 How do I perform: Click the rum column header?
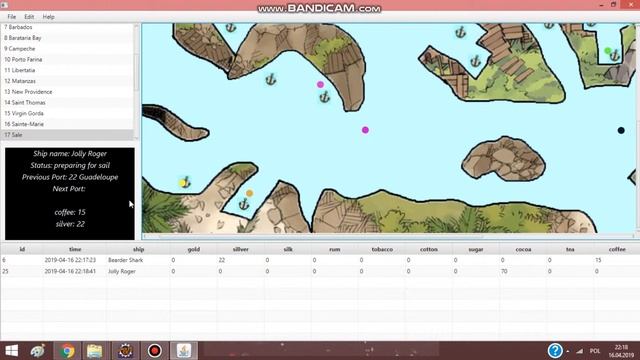pyautogui.click(x=335, y=249)
